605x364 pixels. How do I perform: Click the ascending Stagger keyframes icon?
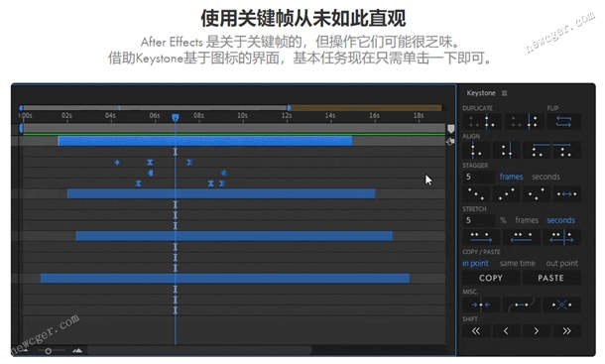pyautogui.click(x=506, y=193)
